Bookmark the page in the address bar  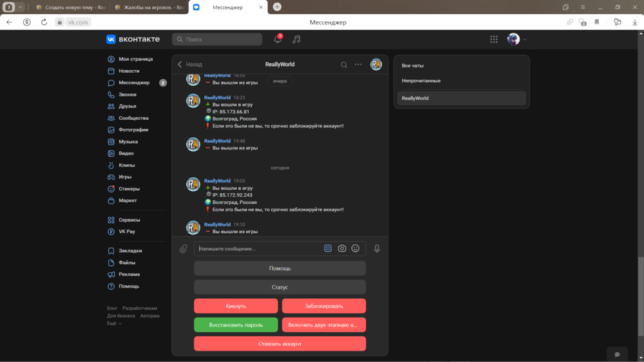pos(597,22)
